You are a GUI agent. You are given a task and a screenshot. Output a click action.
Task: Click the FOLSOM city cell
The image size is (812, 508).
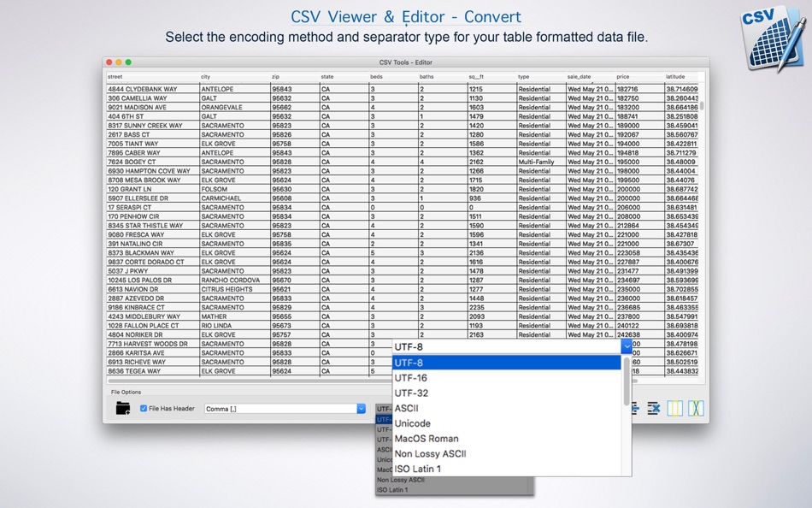point(235,189)
